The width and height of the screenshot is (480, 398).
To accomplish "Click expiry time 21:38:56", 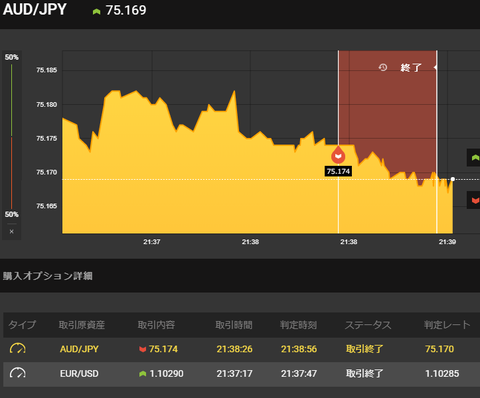I will pos(299,349).
